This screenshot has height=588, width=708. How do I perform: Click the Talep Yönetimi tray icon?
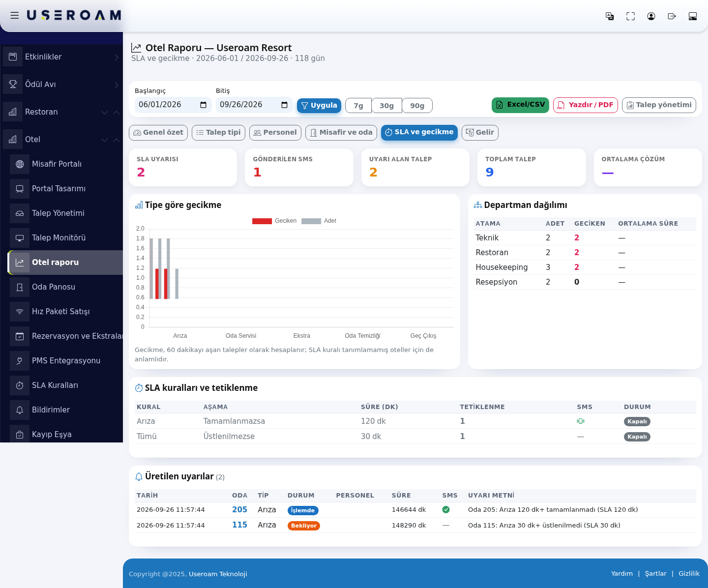pyautogui.click(x=20, y=213)
